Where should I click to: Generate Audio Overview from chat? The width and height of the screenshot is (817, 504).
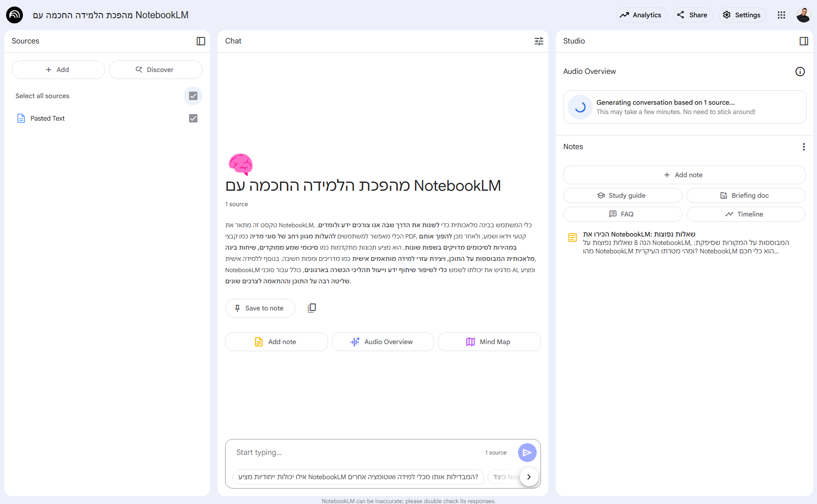(383, 342)
